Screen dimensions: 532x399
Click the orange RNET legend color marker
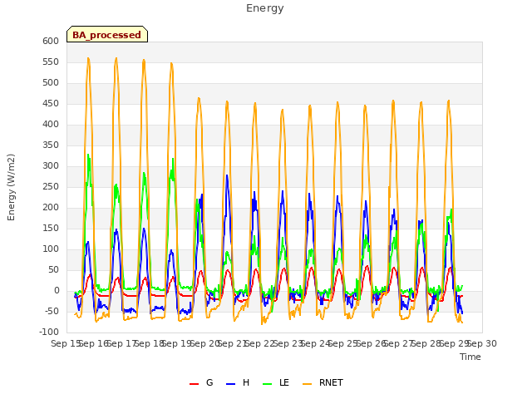[307, 384]
